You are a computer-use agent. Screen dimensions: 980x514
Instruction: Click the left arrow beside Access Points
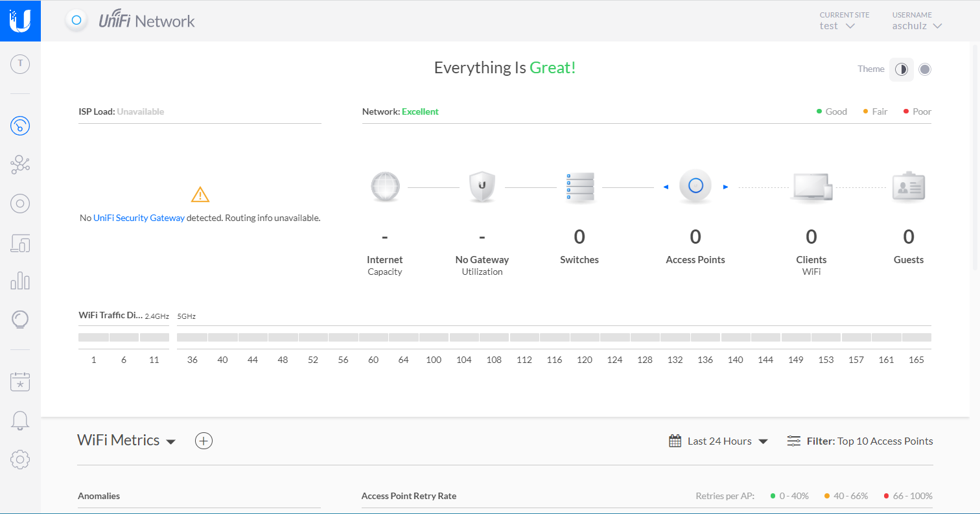(x=666, y=187)
